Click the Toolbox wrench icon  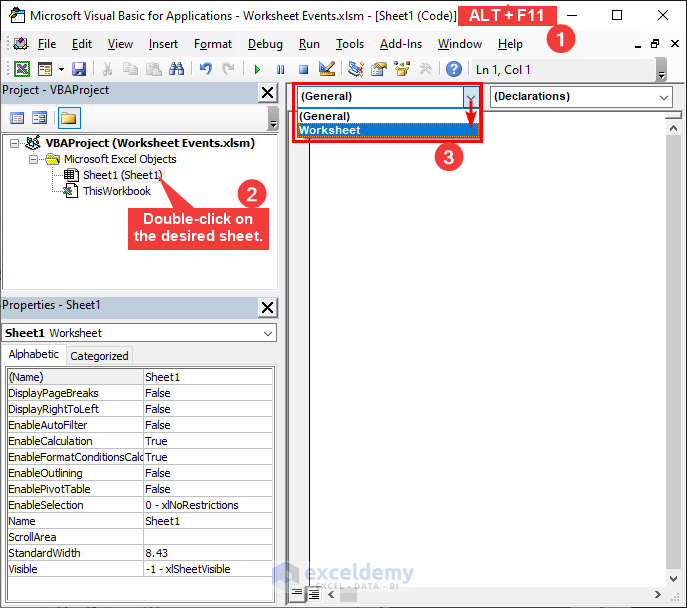pyautogui.click(x=425, y=69)
